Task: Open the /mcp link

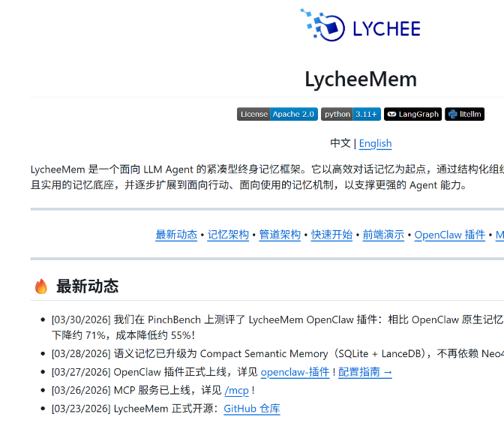Action: tap(236, 391)
